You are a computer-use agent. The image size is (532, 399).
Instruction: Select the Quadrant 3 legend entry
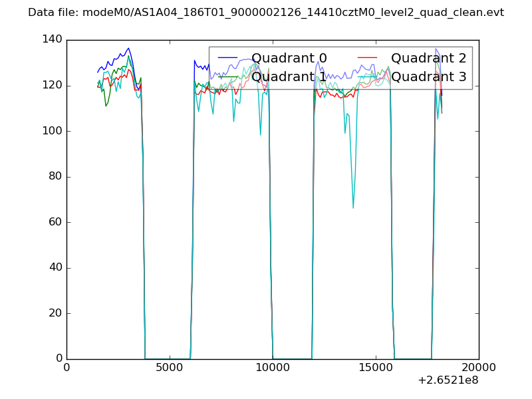[428, 77]
